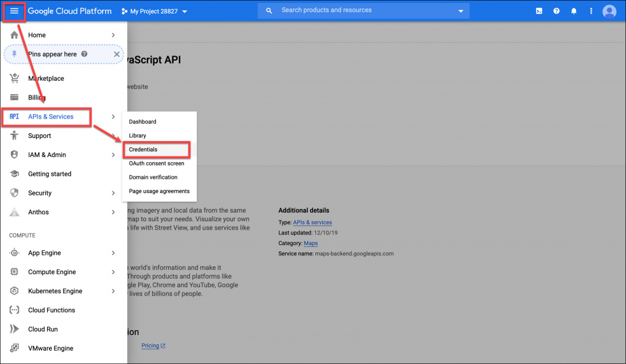Choose OAuth consent screen entry
The height and width of the screenshot is (364, 626).
pos(156,164)
